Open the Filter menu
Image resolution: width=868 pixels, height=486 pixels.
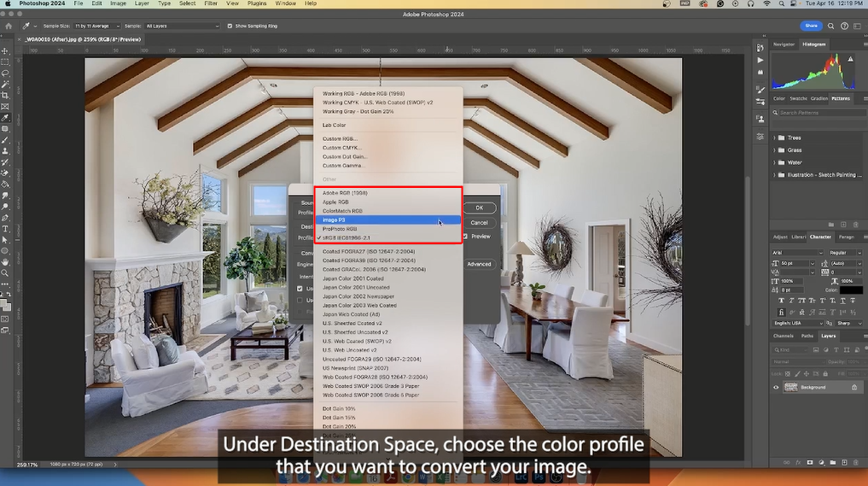tap(211, 3)
